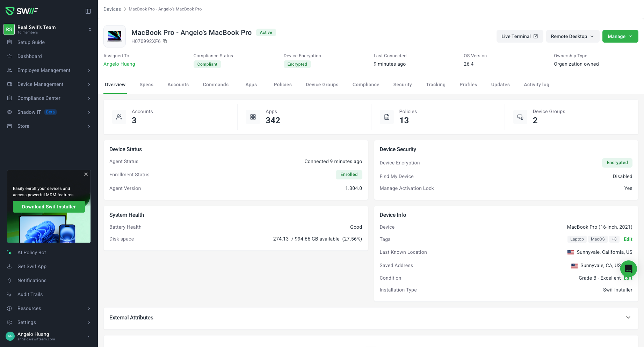The height and width of the screenshot is (347, 644).
Task: Edit the device tags
Action: point(628,239)
